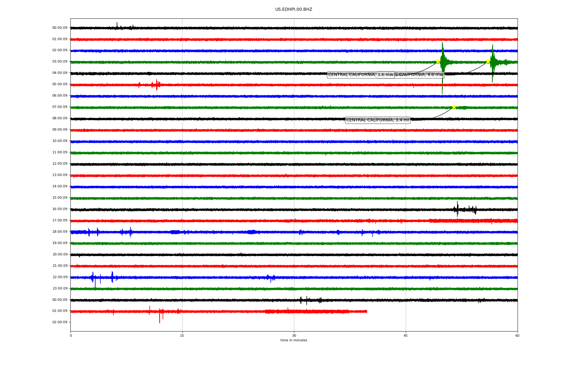Click the 16:00:09 row time label
Viewport: 588px width, 368px height.
point(60,209)
